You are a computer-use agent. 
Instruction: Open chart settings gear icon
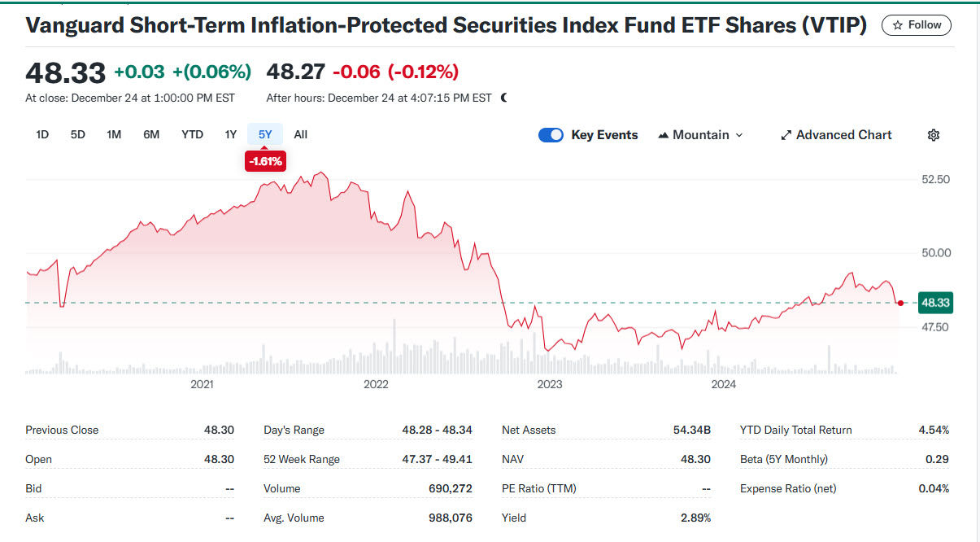click(934, 135)
